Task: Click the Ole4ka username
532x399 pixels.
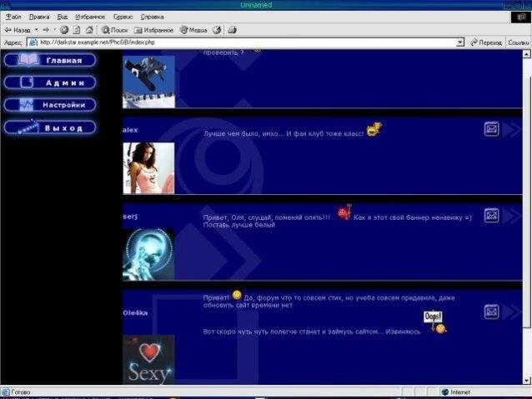Action: [x=135, y=313]
